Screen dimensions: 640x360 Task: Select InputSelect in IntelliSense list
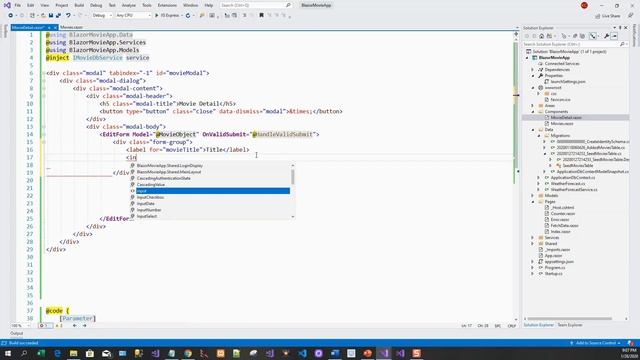coord(147,216)
